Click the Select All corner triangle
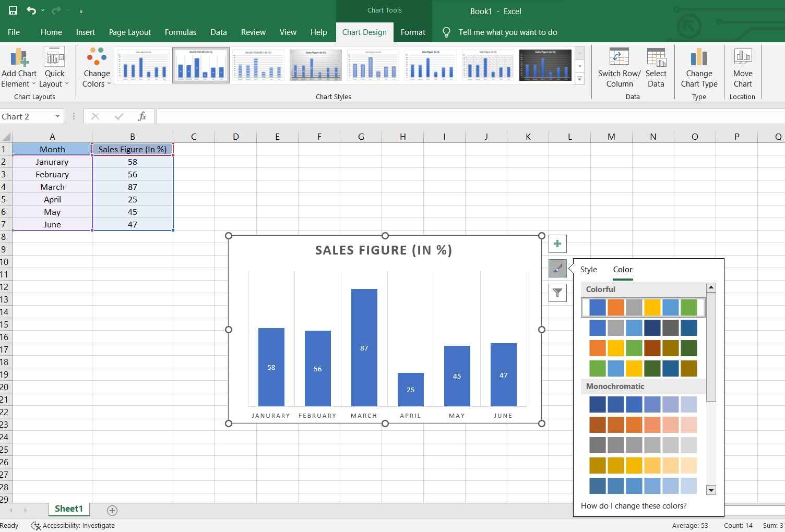Viewport: 785px width, 532px height. [6, 137]
